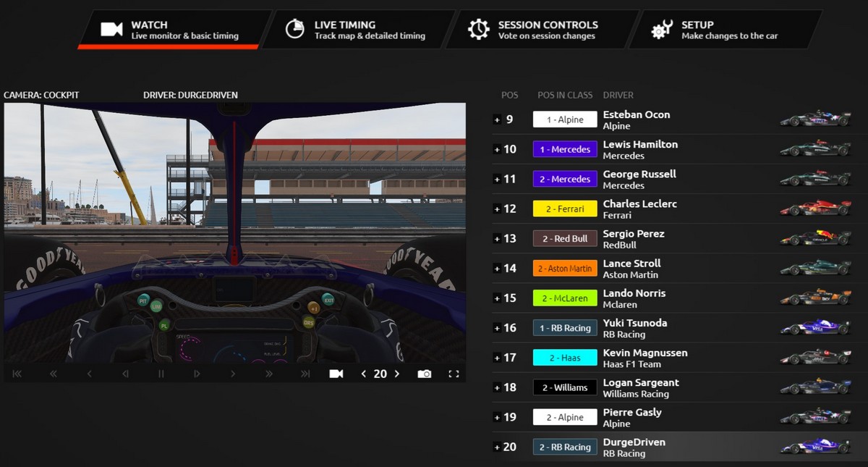Open the Watch tab

pos(174,29)
